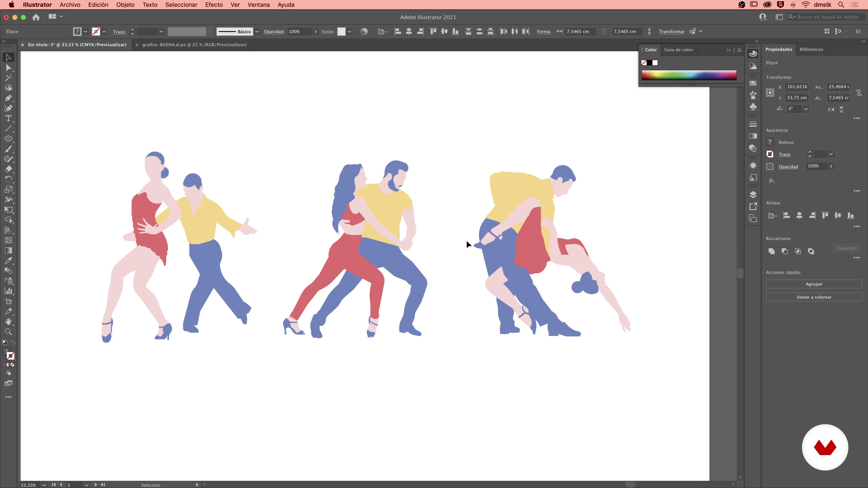This screenshot has width=868, height=488.
Task: Toggle constrain shape proportions in control bar
Action: (604, 32)
